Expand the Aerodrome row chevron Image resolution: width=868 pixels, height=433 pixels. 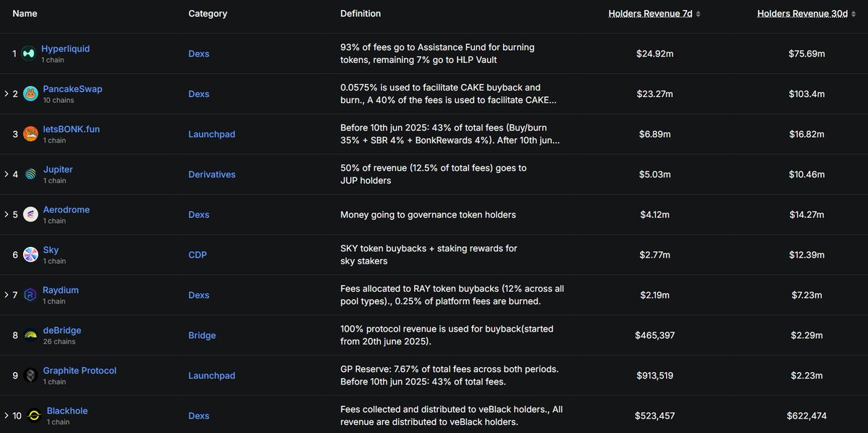(6, 214)
